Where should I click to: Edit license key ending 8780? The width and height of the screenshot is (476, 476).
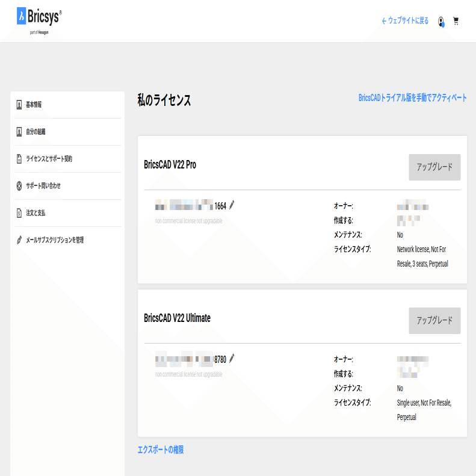click(x=232, y=358)
